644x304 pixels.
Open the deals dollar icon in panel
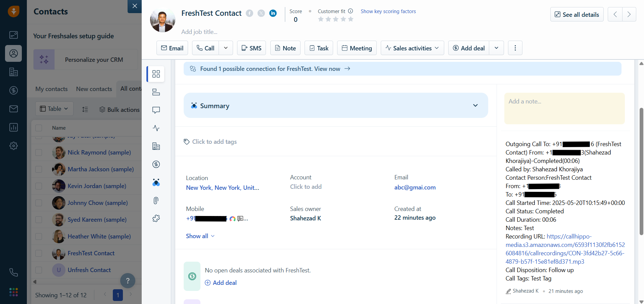point(156,164)
